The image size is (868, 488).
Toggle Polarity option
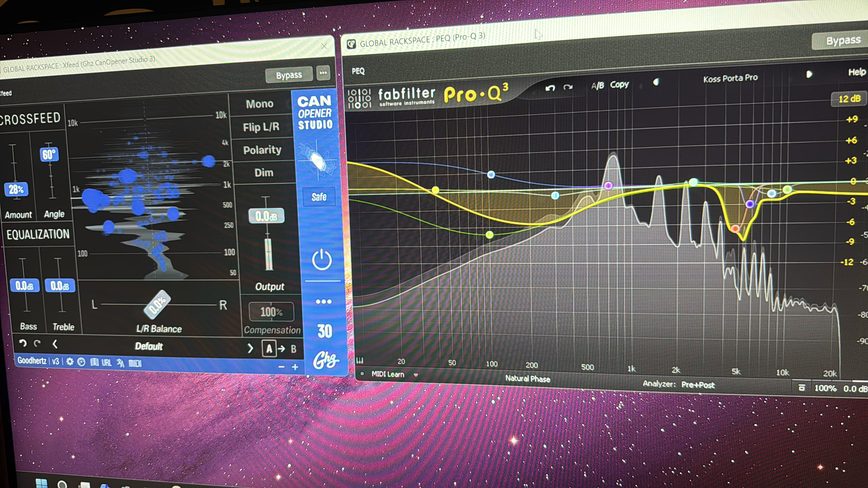pos(262,150)
